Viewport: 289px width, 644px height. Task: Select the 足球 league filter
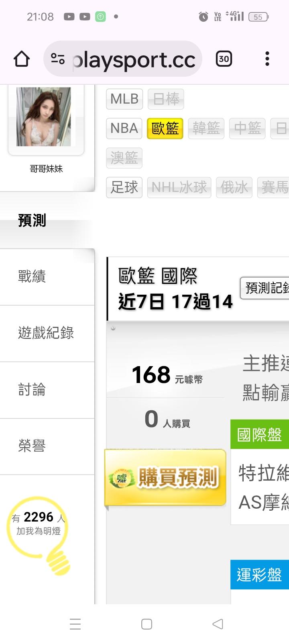[124, 187]
